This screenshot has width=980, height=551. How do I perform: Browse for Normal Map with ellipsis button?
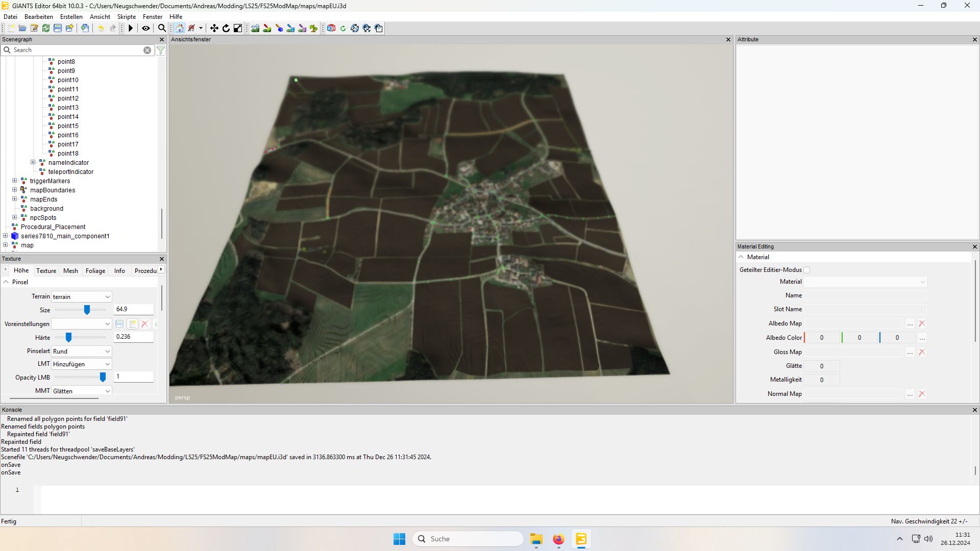coord(910,394)
